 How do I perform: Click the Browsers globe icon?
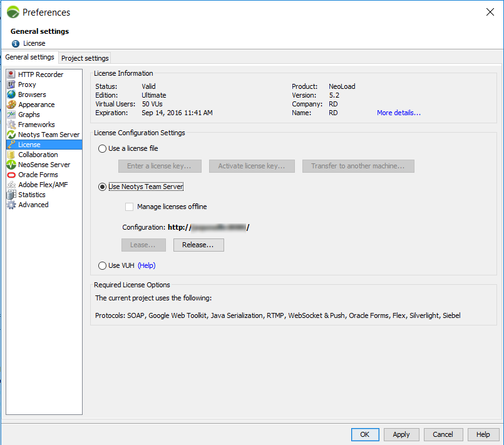pyautogui.click(x=11, y=95)
